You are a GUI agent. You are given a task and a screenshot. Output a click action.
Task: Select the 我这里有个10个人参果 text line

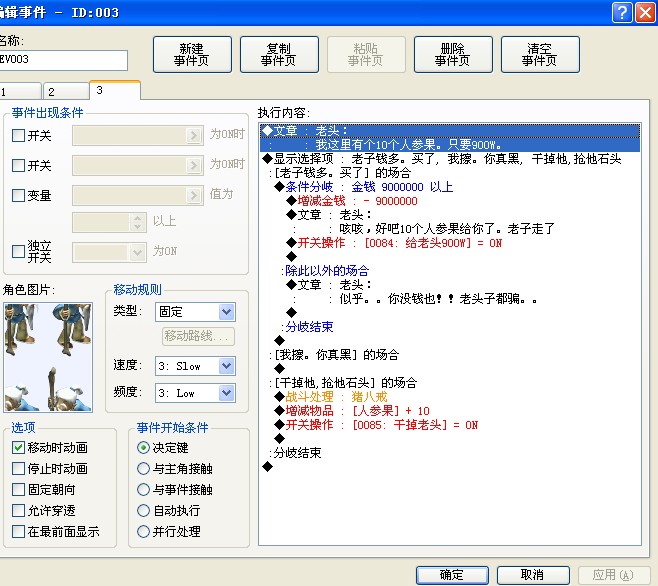coord(450,145)
